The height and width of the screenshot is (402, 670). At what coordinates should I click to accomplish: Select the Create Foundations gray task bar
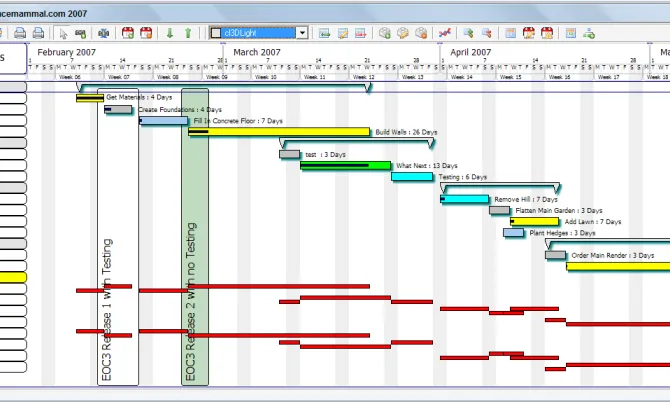click(118, 110)
